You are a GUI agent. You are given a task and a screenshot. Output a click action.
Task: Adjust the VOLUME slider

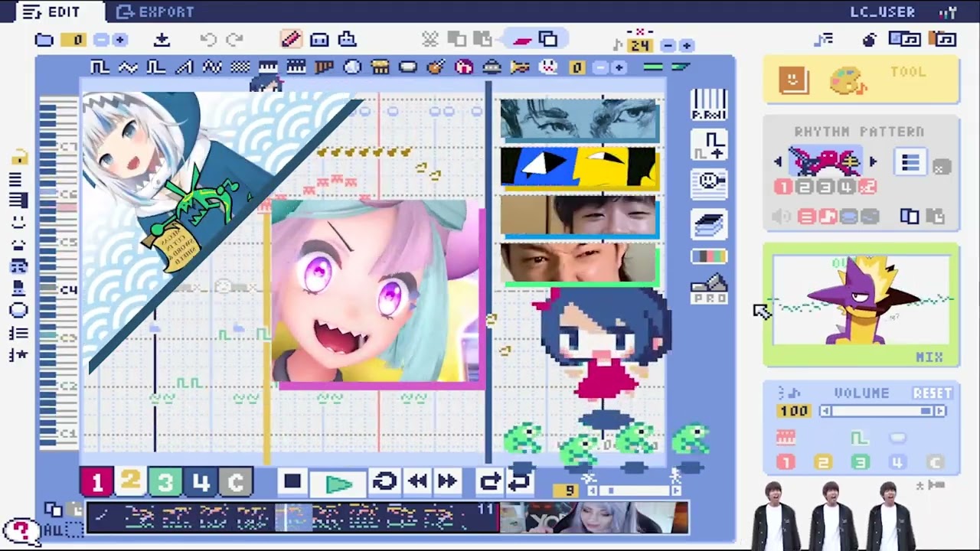883,411
